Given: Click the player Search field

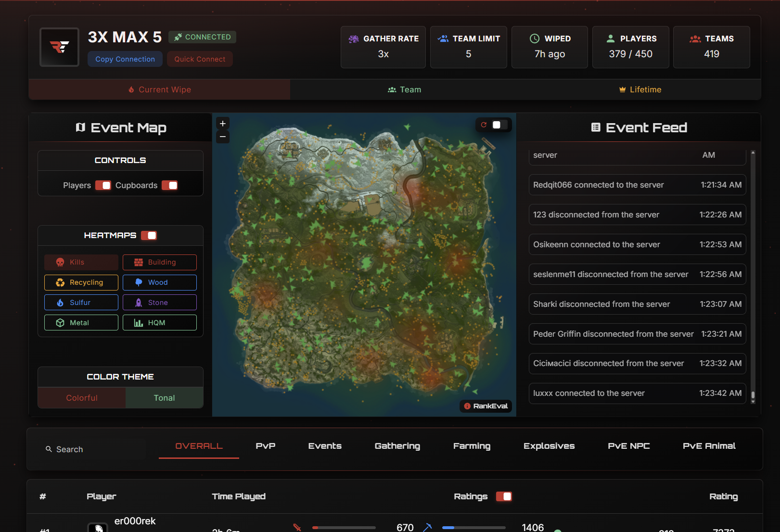Looking at the screenshot, I should tap(91, 449).
